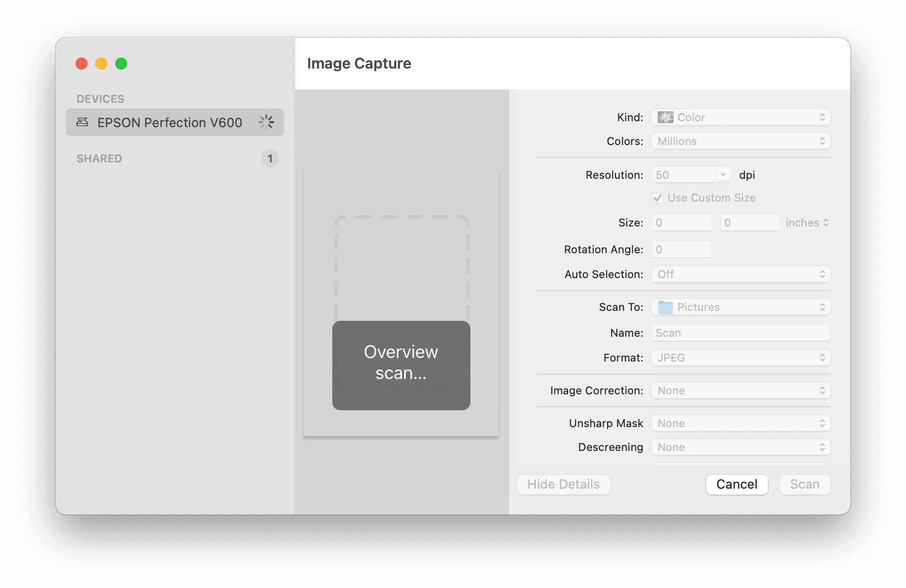The height and width of the screenshot is (588, 906).
Task: Click the Resolution dropdown arrow button
Action: point(723,174)
